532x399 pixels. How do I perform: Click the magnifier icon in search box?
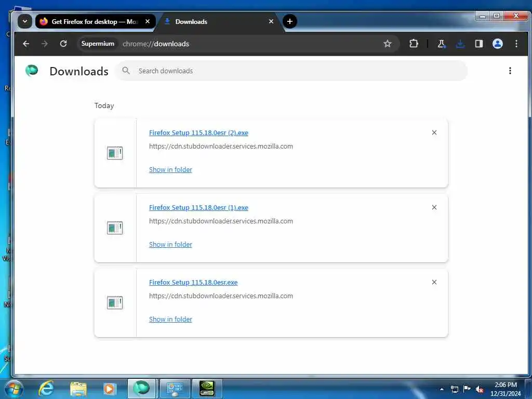126,71
